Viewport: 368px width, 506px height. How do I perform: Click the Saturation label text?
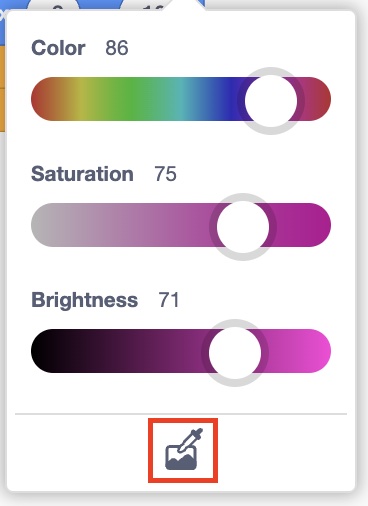point(82,174)
